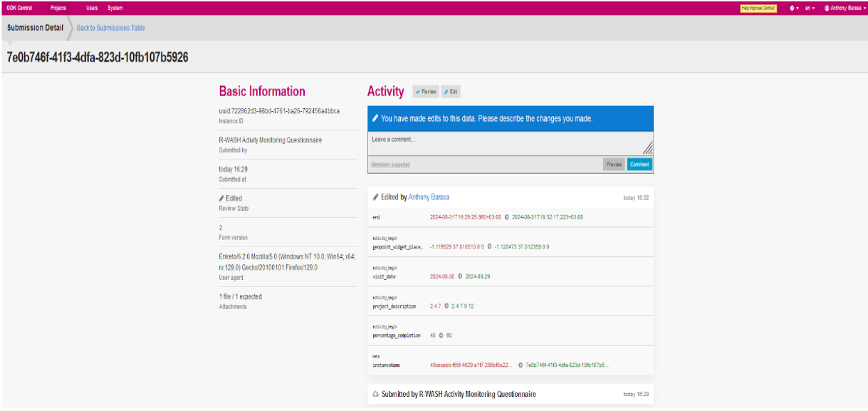Click the pencil icon in the blue edit banner

[375, 119]
